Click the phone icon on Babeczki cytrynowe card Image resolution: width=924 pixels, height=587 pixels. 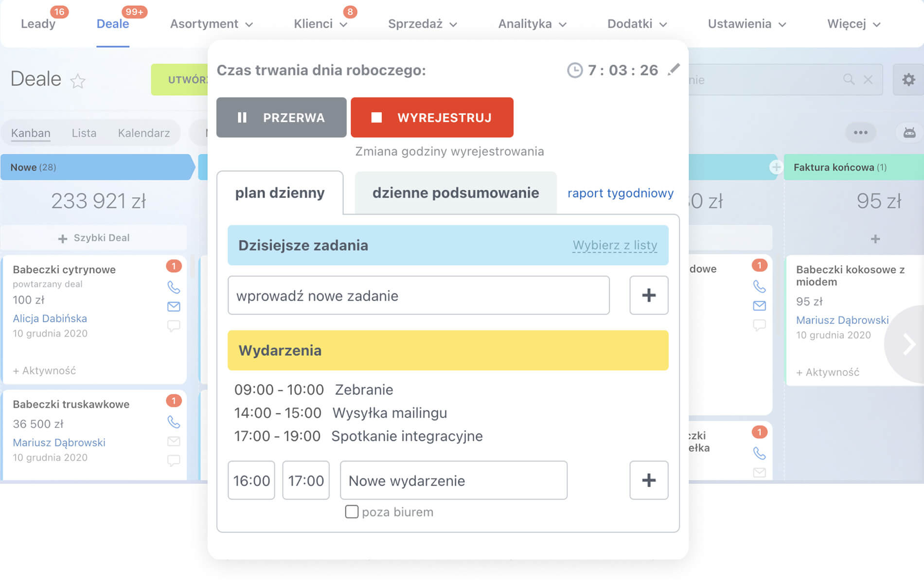(174, 287)
